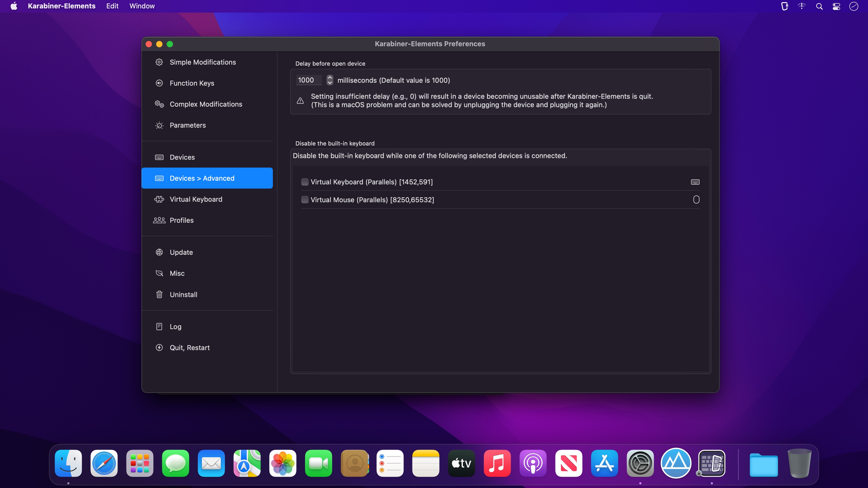Viewport: 868px width, 488px height.
Task: Click the warning triangle icon
Action: [x=300, y=101]
